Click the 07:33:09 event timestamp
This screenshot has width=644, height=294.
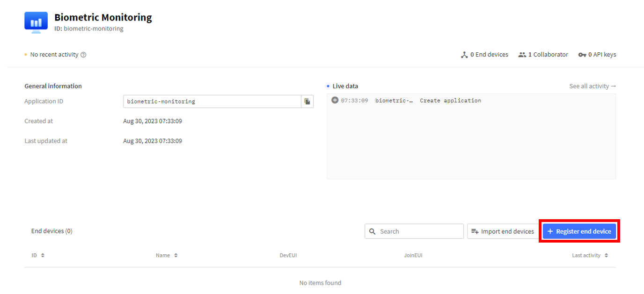point(354,100)
